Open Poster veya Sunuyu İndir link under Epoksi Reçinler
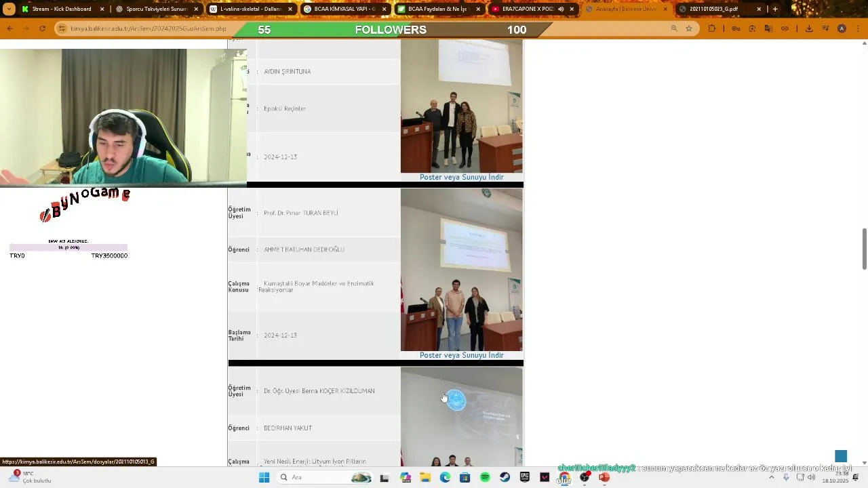The image size is (868, 488). click(x=461, y=177)
